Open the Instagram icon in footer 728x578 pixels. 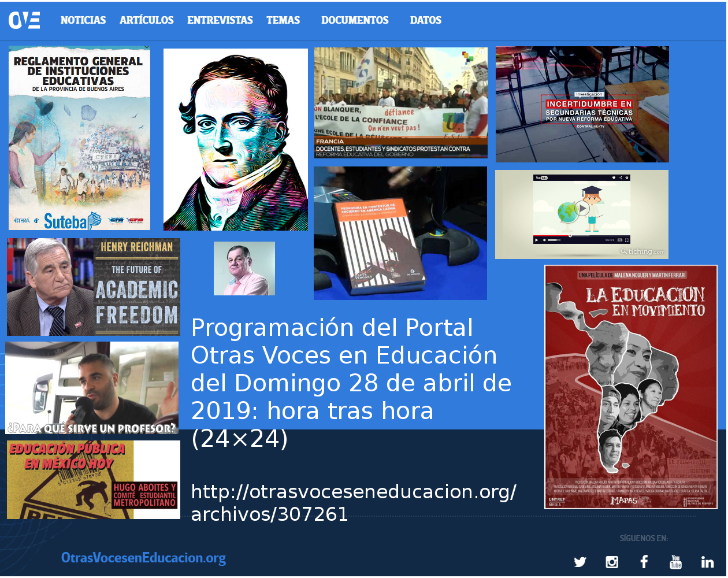coord(612,562)
